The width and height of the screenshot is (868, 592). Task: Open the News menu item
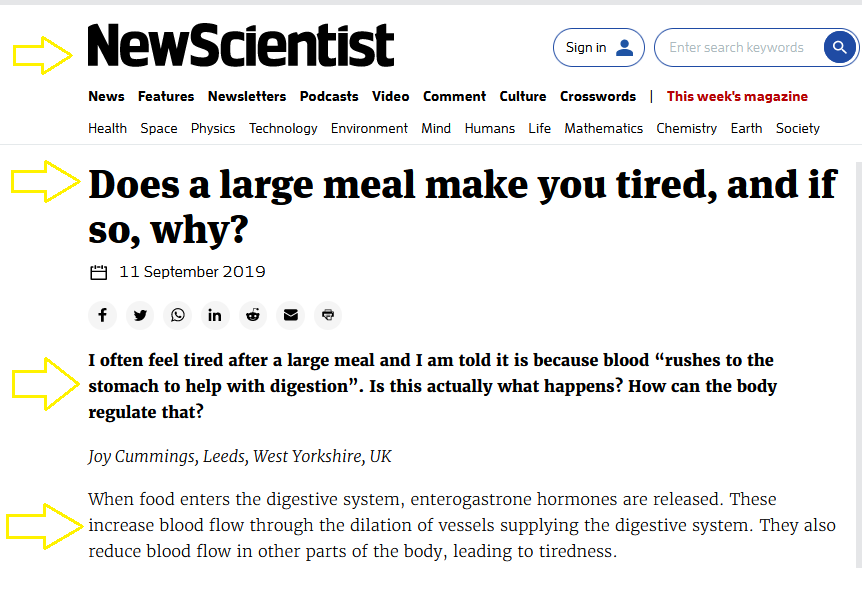tap(106, 96)
